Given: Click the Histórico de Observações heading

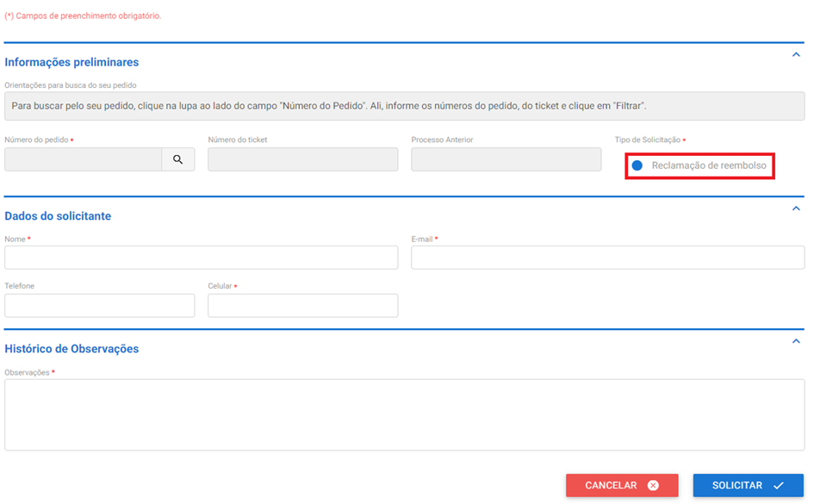Looking at the screenshot, I should point(71,349).
